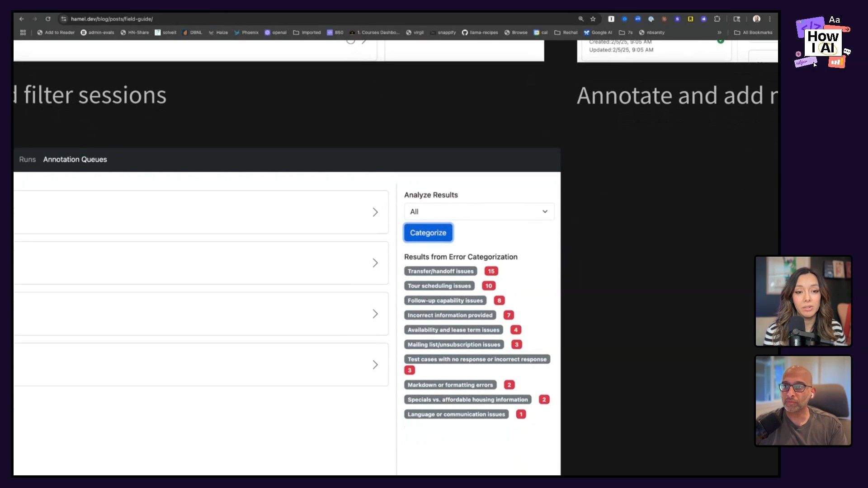Open the Chrome three-dot menu

click(770, 19)
